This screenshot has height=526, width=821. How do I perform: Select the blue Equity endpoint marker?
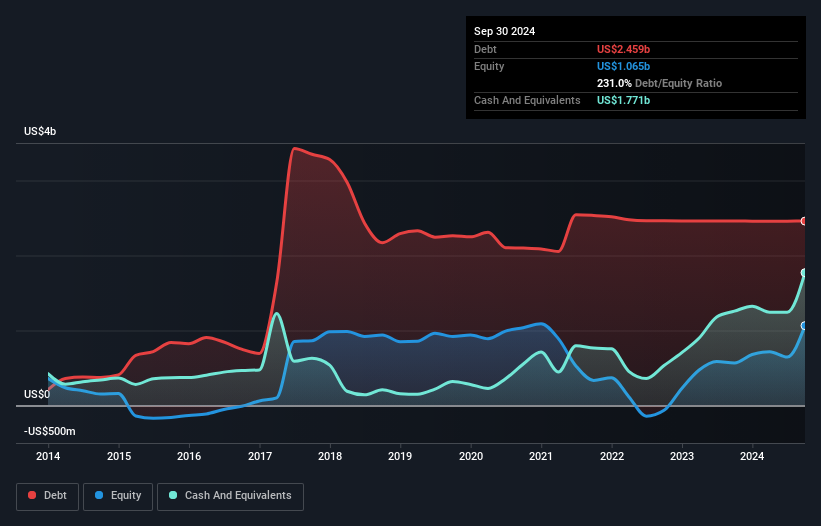click(804, 326)
